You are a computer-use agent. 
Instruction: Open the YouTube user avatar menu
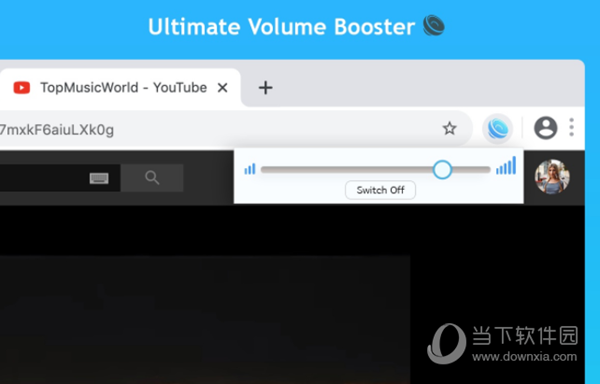[552, 177]
